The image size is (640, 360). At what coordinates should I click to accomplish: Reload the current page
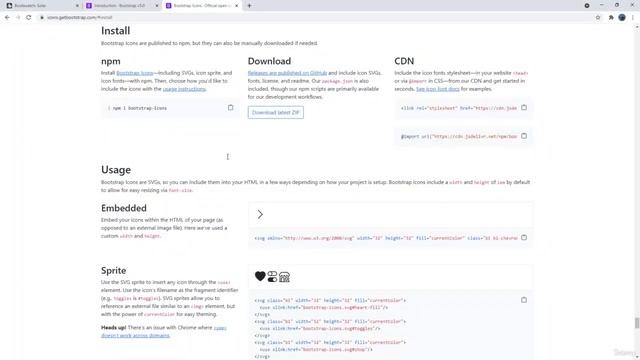[x=29, y=18]
